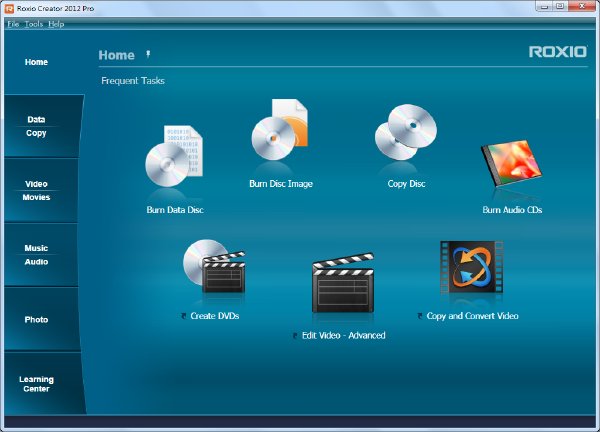Click the Create DVDs clapperboard disc icon
Screen dimensions: 600x432
(214, 267)
